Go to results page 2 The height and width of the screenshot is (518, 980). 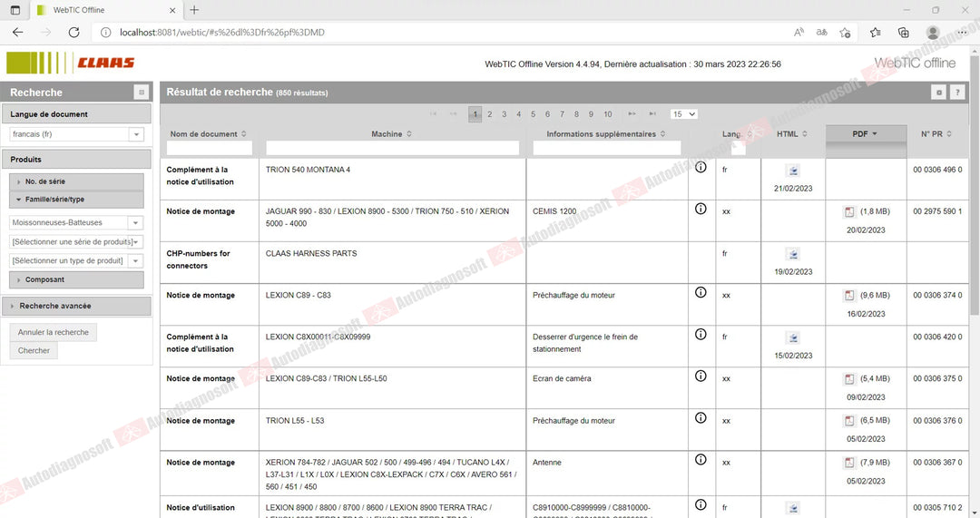tap(489, 114)
